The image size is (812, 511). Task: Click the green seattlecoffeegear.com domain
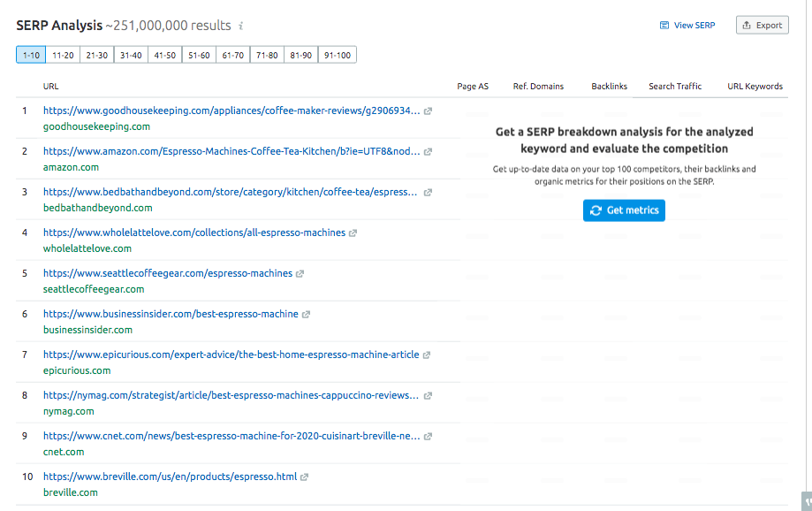click(x=94, y=289)
